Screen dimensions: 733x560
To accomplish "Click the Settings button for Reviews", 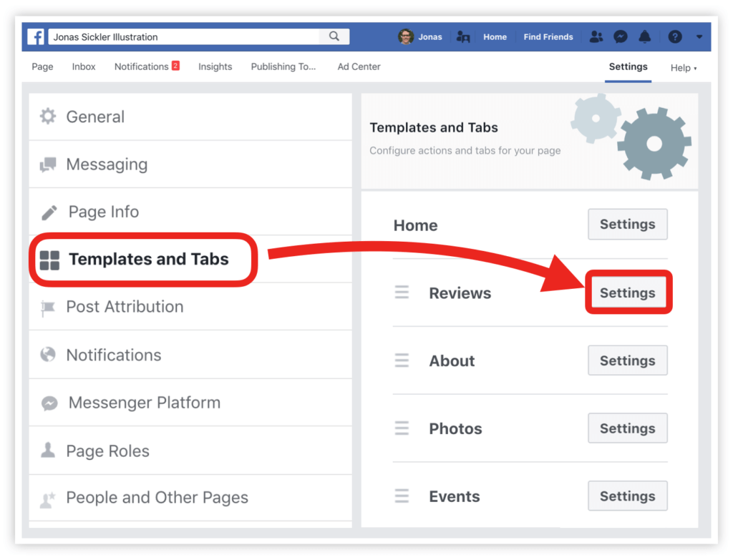I will pos(627,293).
